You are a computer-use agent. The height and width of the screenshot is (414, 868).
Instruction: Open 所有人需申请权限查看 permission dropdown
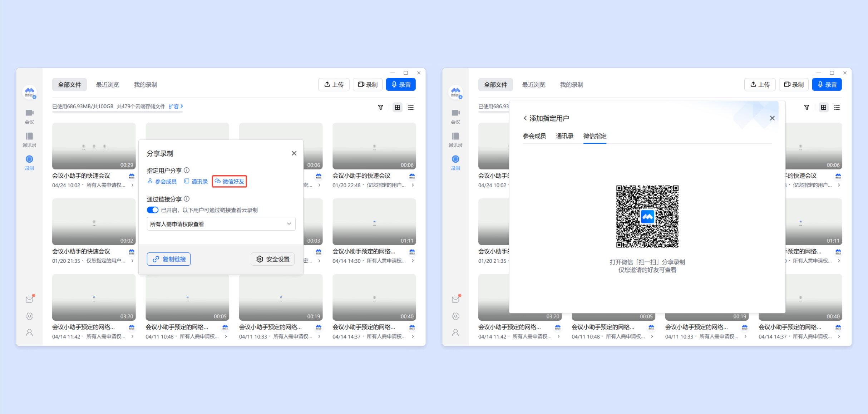coord(221,224)
